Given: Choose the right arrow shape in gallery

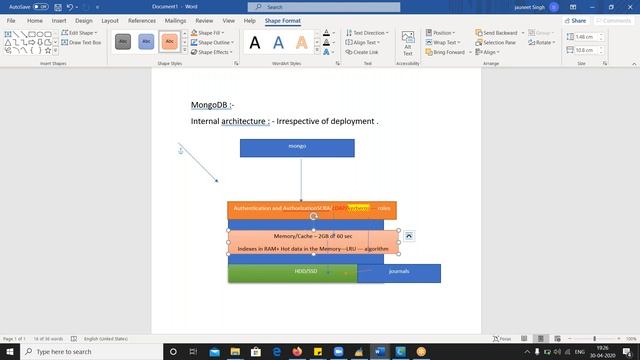Looking at the screenshot, I should (x=32, y=42).
